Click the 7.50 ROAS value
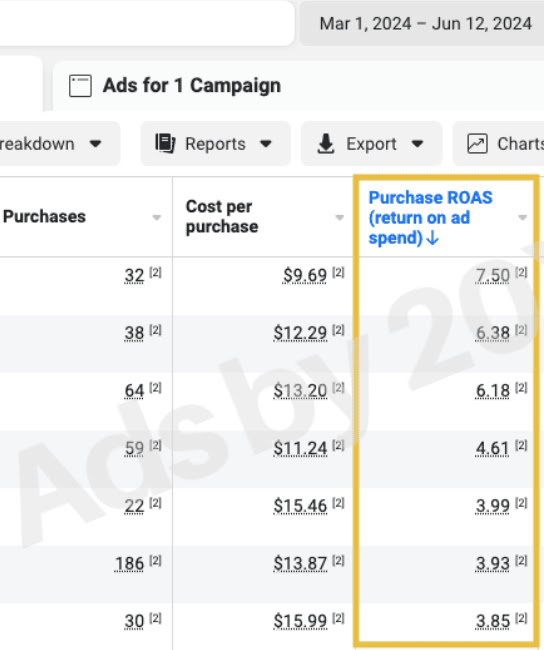This screenshot has height=650, width=544. point(493,275)
